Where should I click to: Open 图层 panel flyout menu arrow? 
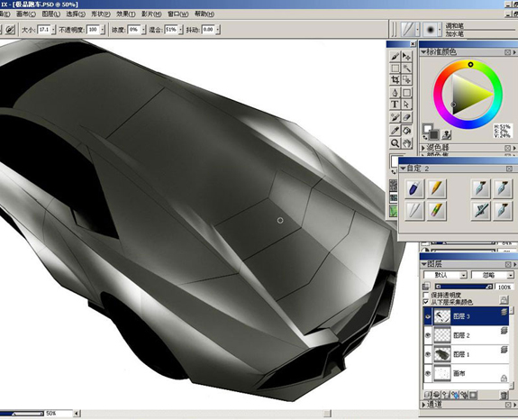pyautogui.click(x=514, y=264)
